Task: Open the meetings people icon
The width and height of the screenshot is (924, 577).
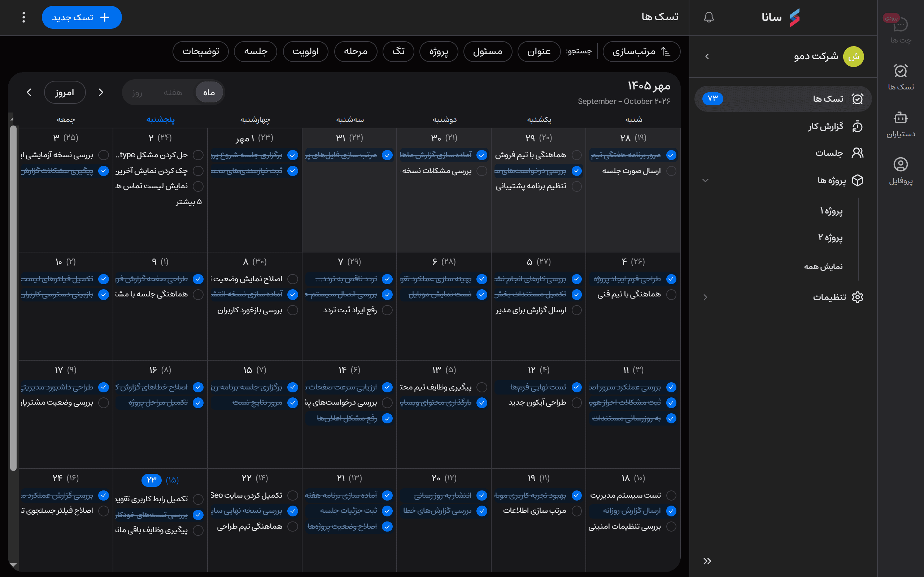Action: pos(858,153)
